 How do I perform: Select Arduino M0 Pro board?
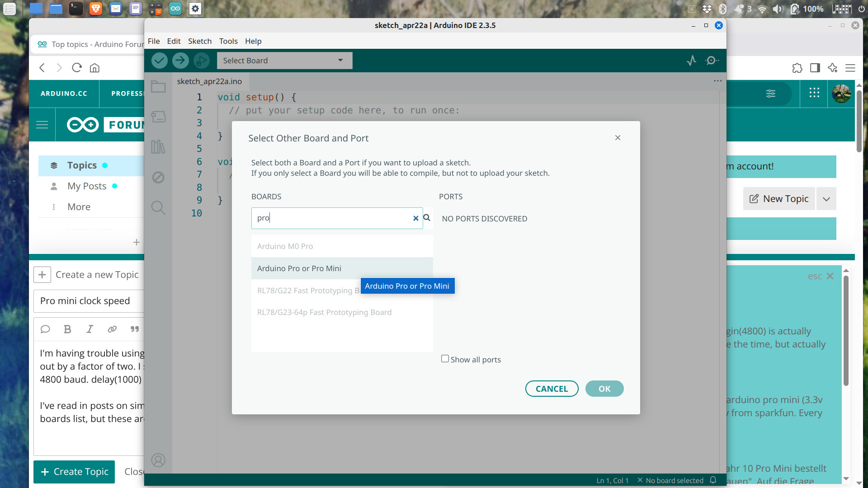pos(342,246)
